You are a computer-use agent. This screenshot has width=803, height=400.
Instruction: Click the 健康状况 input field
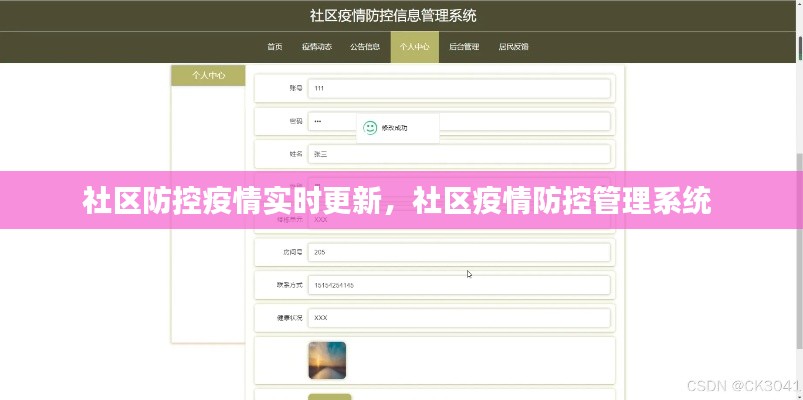pyautogui.click(x=459, y=317)
